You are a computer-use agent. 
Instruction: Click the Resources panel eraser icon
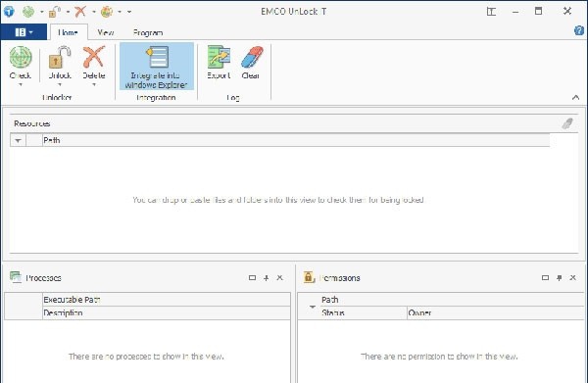coord(567,123)
